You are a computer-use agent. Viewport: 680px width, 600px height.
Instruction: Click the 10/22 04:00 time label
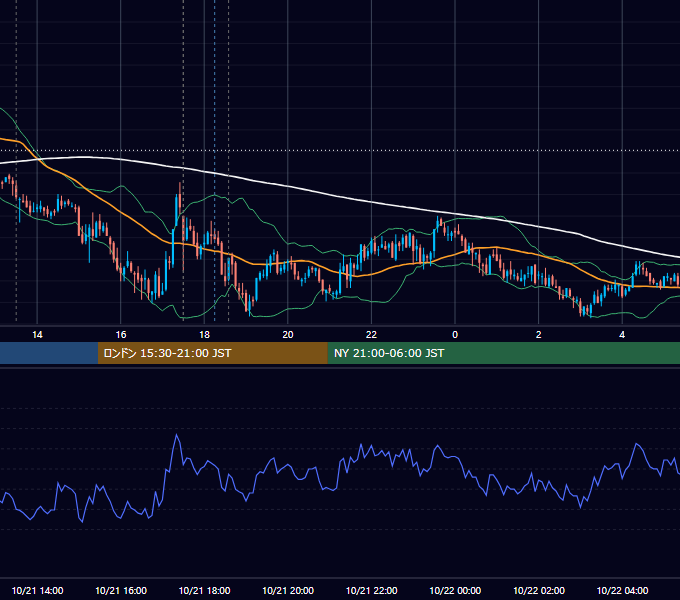click(x=622, y=590)
